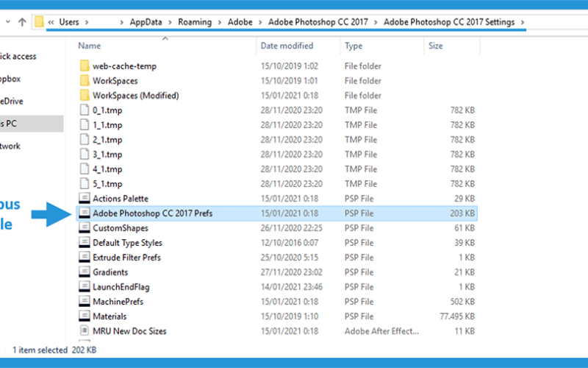
Task: Expand chevron after Adobe breadcrumb
Action: pyautogui.click(x=260, y=23)
